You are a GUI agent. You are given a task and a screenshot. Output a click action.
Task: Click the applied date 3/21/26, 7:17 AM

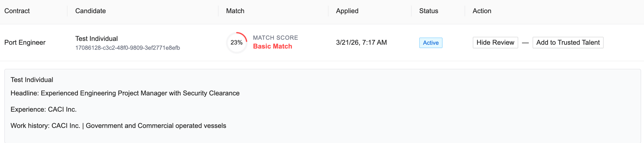(x=361, y=42)
